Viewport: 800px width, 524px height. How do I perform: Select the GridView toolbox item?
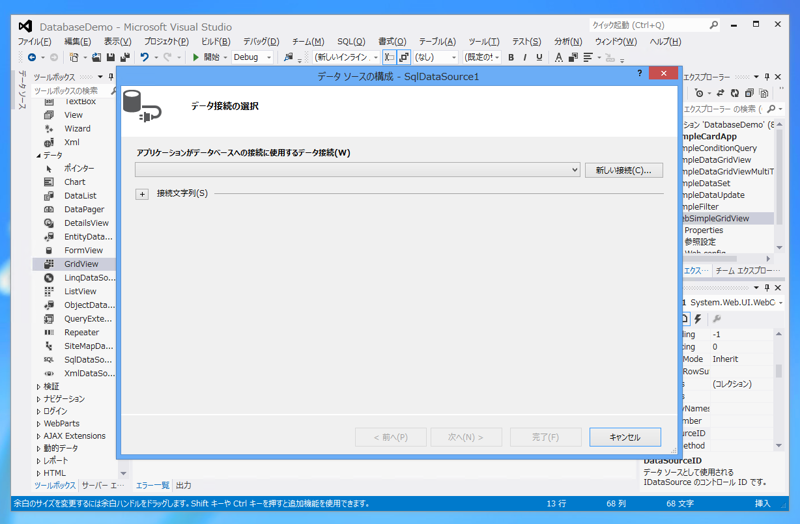(x=74, y=264)
